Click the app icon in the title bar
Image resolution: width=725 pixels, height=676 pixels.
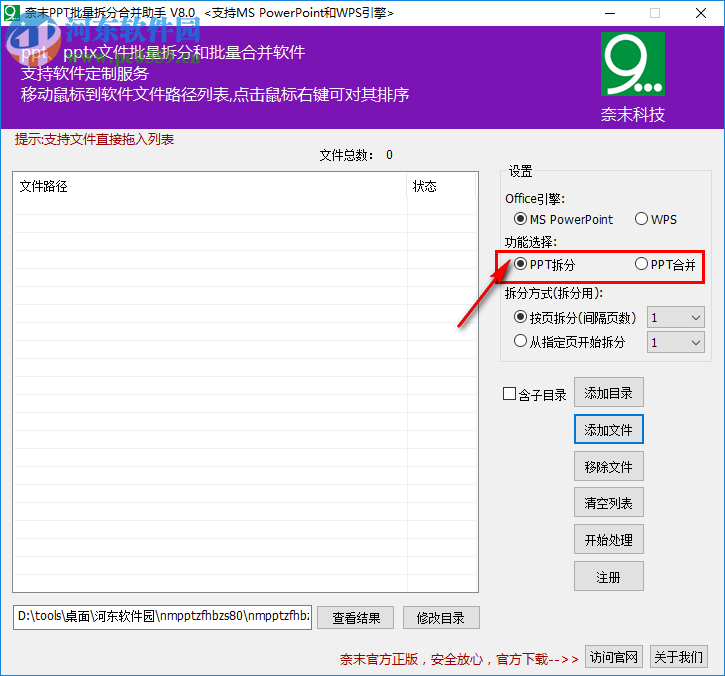[11, 12]
